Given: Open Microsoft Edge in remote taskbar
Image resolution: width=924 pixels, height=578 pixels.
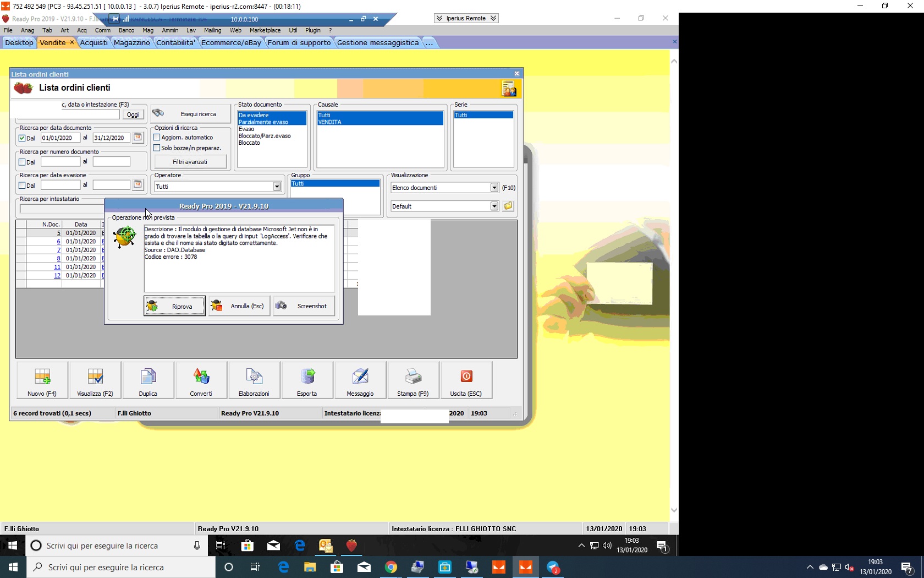Looking at the screenshot, I should point(300,546).
